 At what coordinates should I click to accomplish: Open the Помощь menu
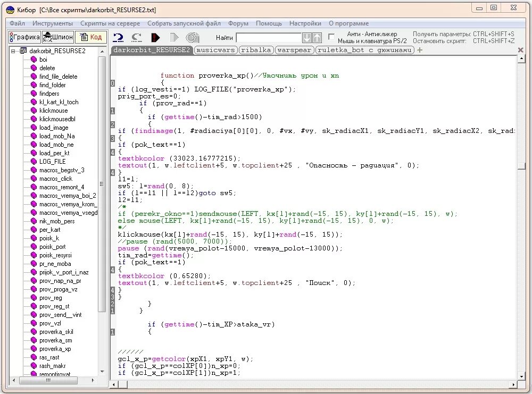(x=269, y=23)
